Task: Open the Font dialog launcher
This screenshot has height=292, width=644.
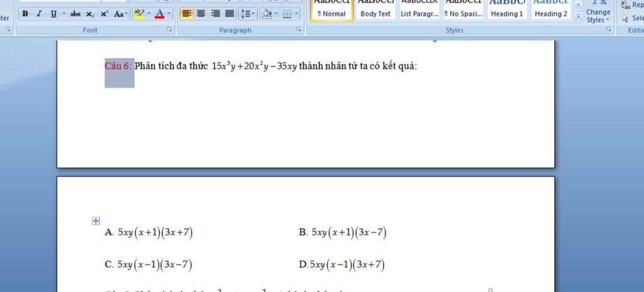Action: (169, 30)
